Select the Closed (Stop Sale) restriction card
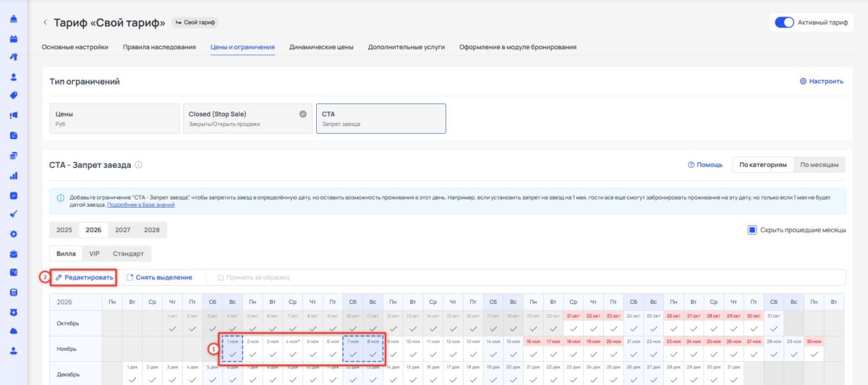Image resolution: width=868 pixels, height=385 pixels. (247, 119)
